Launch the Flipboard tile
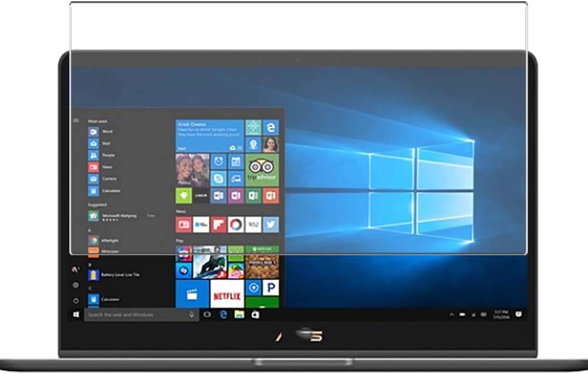 click(x=219, y=225)
